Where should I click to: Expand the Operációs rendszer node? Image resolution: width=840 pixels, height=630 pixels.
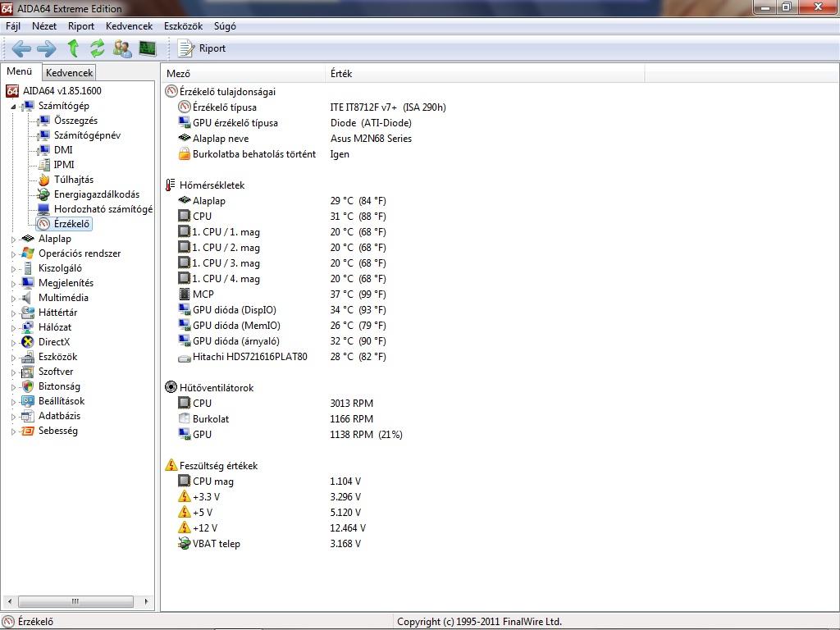[x=13, y=254]
